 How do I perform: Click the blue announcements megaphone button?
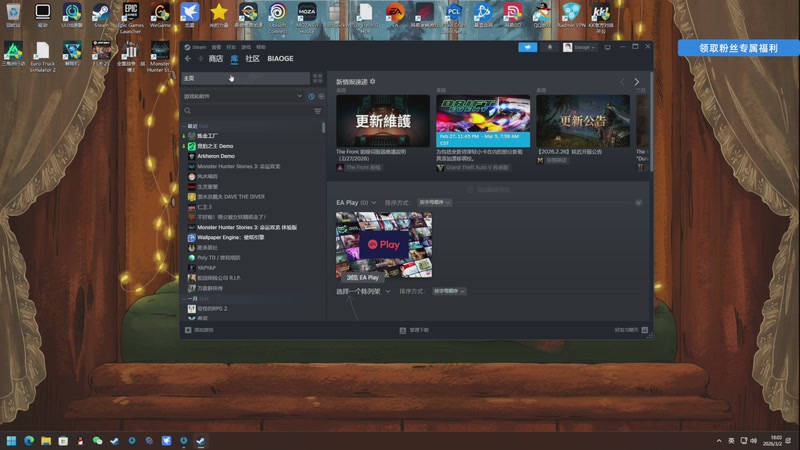[x=528, y=47]
